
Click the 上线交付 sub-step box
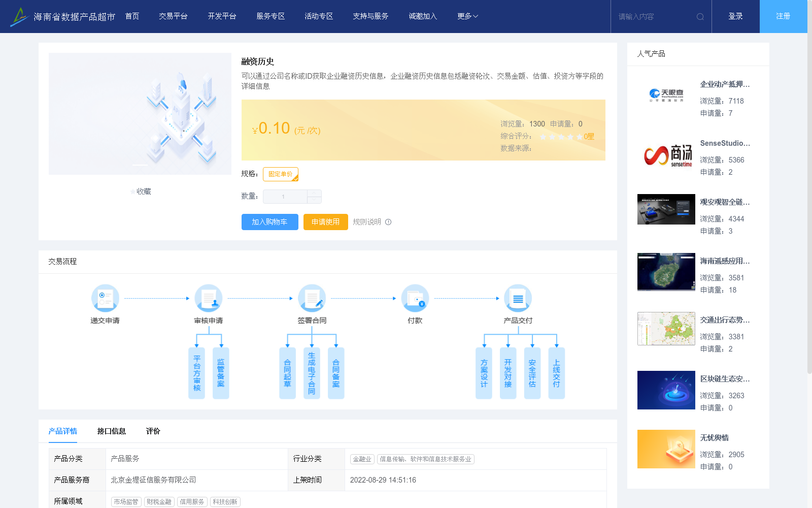click(x=557, y=373)
